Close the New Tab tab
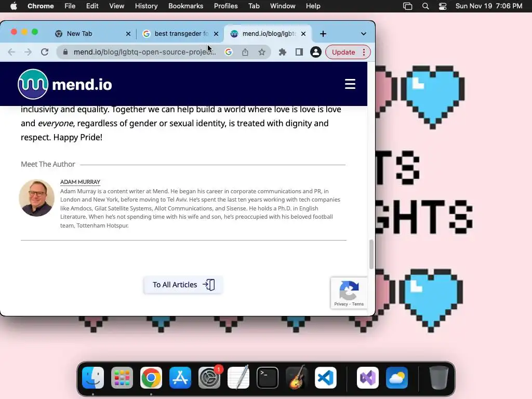This screenshot has height=399, width=532. click(128, 34)
